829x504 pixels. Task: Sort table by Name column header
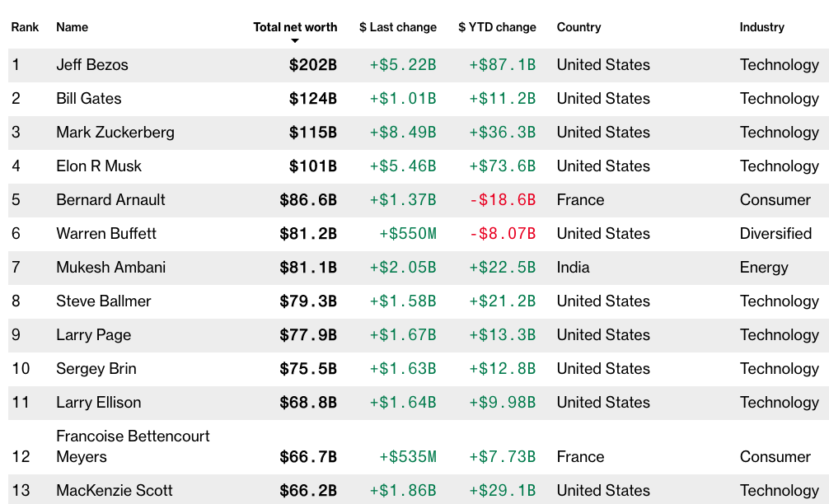point(72,27)
